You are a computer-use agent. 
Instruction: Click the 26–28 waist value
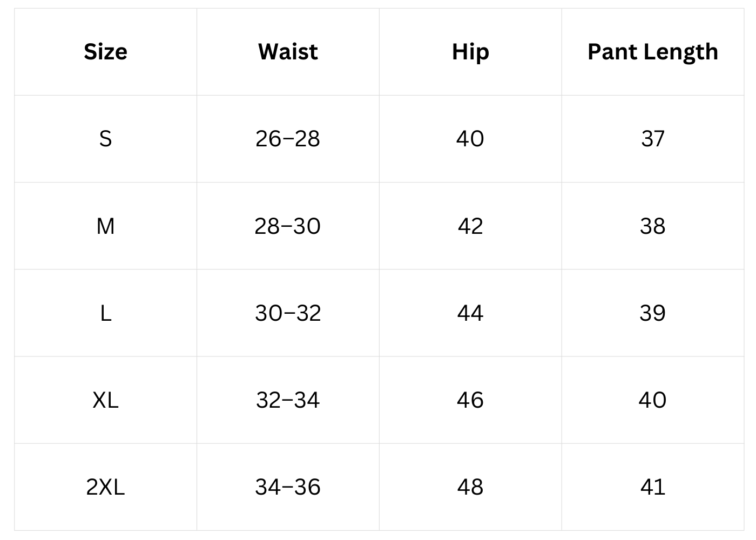click(288, 139)
